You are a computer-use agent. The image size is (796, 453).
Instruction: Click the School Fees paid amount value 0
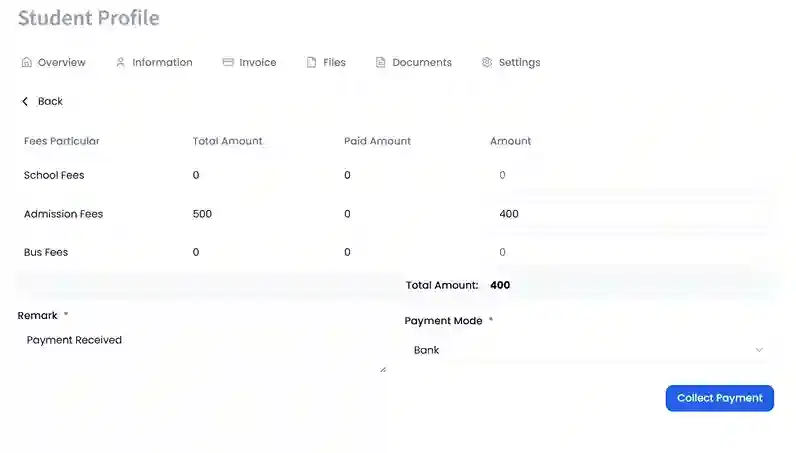click(x=347, y=175)
